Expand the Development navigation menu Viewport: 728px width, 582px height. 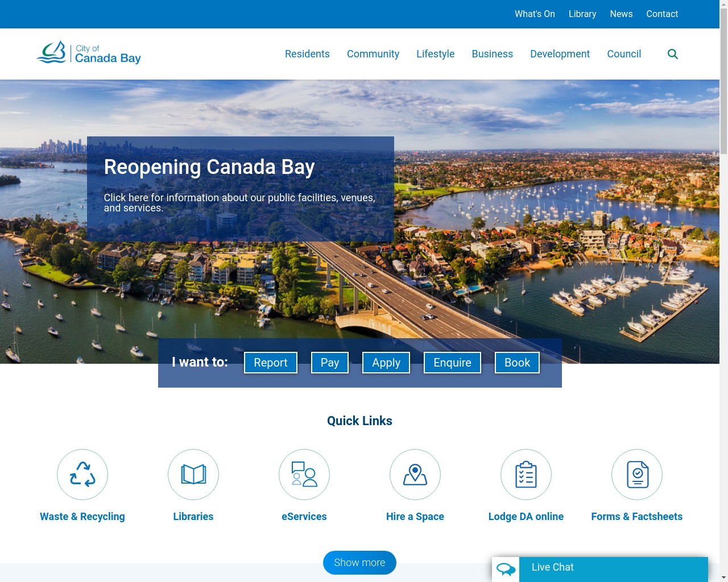[560, 54]
